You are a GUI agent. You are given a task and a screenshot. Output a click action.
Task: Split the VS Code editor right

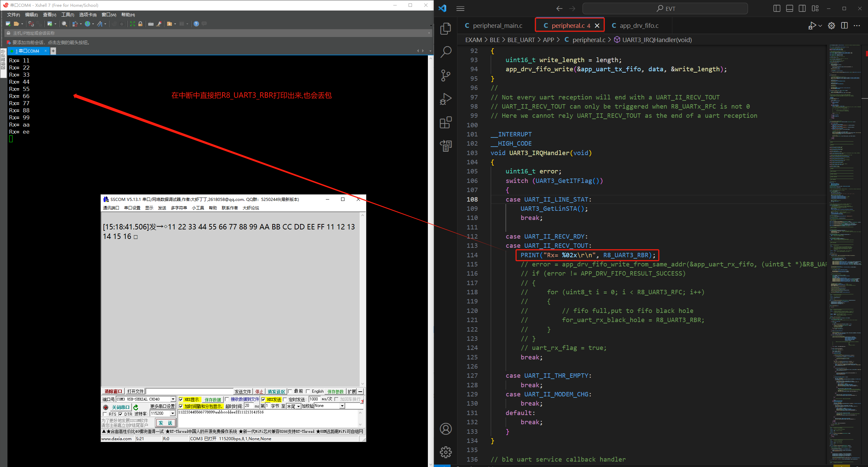[x=844, y=25]
